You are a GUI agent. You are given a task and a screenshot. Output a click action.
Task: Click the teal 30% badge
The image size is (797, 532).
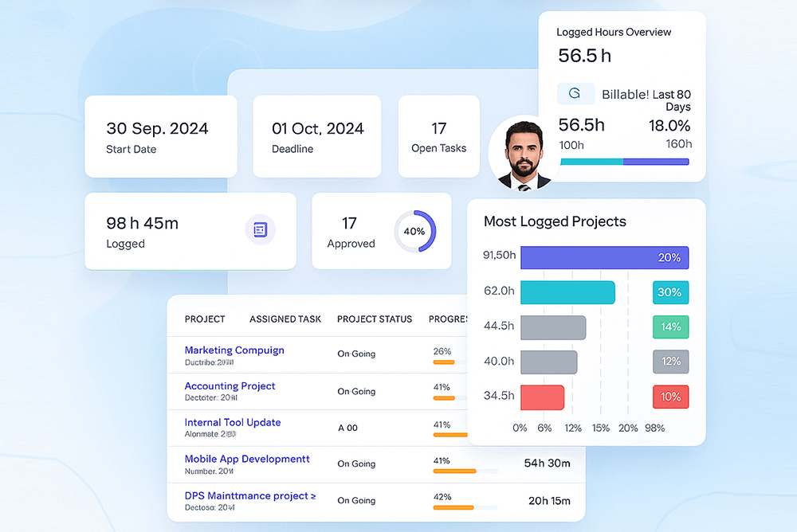[670, 292]
